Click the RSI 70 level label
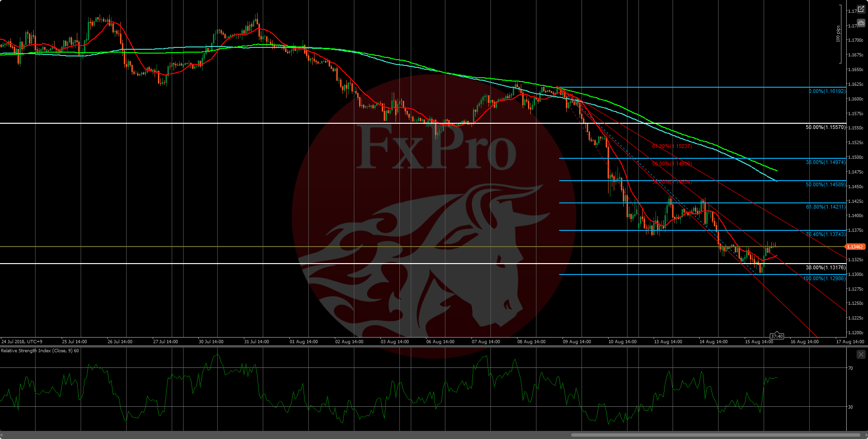The width and height of the screenshot is (868, 439). tap(850, 368)
